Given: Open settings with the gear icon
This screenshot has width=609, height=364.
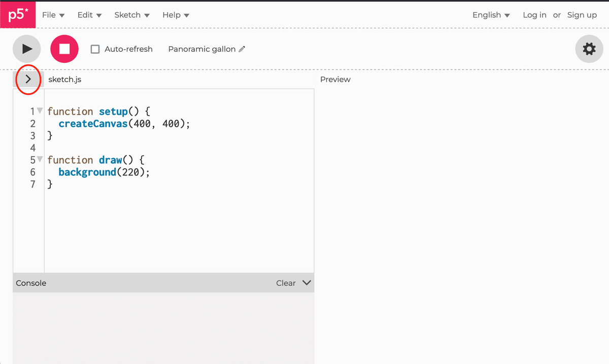Looking at the screenshot, I should [x=589, y=49].
